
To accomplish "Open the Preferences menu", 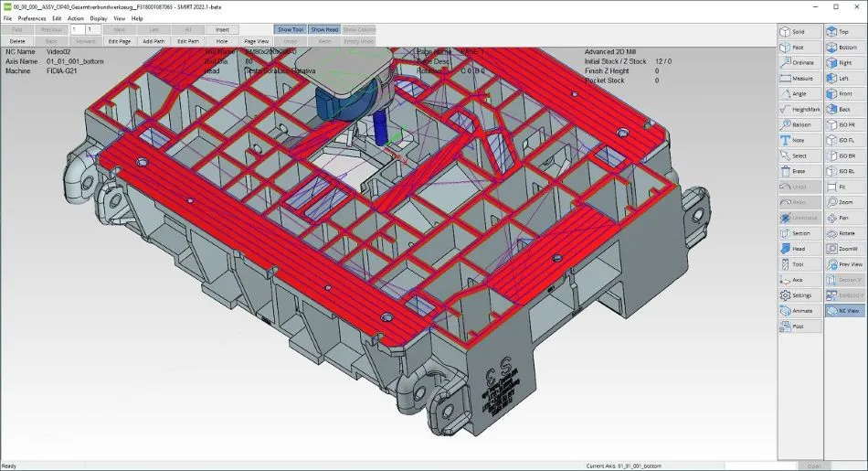I will point(32,18).
